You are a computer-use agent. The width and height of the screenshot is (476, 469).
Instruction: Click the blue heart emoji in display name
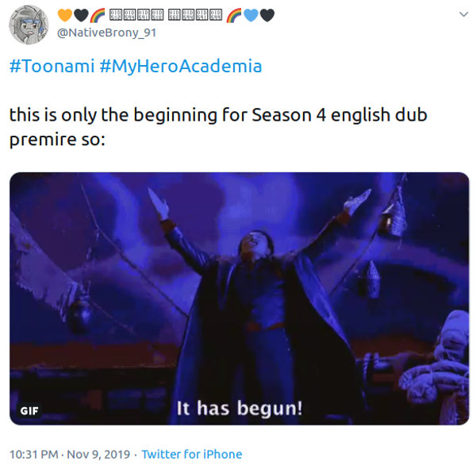(251, 15)
